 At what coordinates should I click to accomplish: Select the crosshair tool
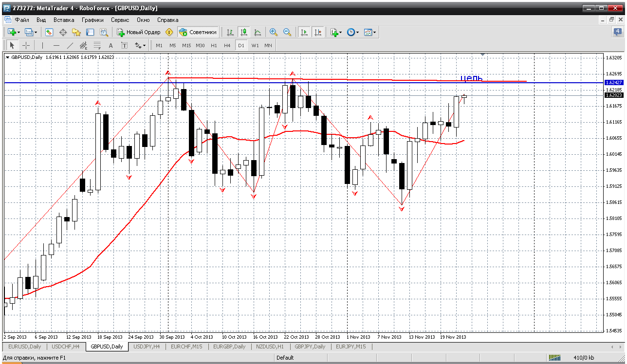coord(26,45)
